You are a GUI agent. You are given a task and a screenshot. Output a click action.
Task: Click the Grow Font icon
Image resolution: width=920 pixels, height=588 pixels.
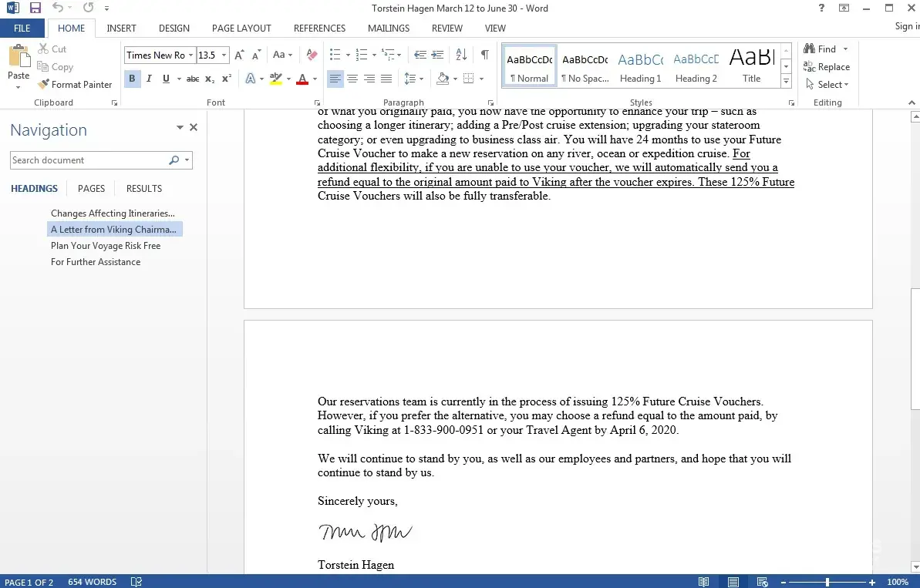[x=239, y=55]
